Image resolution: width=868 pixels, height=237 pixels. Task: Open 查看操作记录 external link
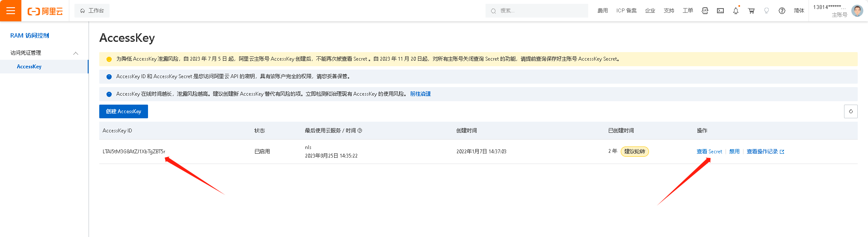click(765, 152)
